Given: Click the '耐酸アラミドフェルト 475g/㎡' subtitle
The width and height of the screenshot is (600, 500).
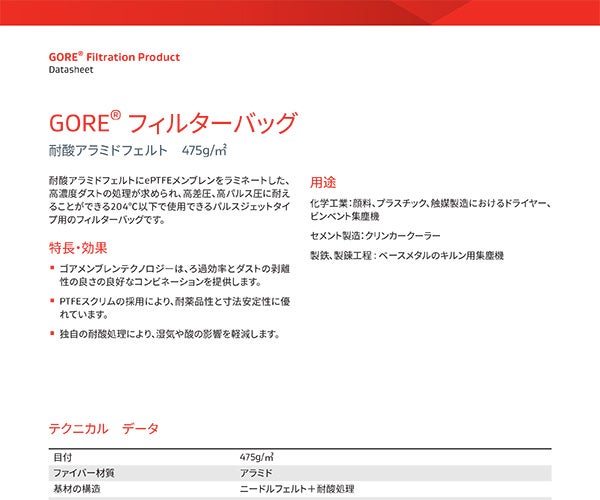Looking at the screenshot, I should click(137, 150).
